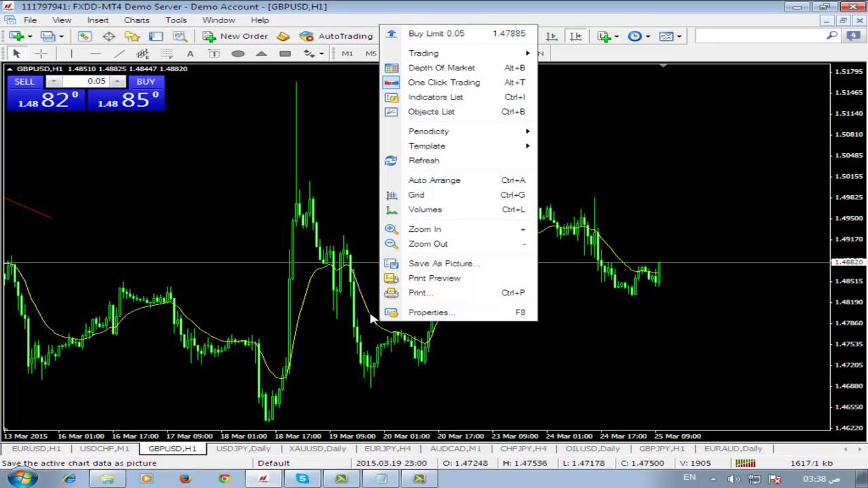Click the search magnifier icon
The width and height of the screenshot is (868, 488).
pyautogui.click(x=832, y=35)
